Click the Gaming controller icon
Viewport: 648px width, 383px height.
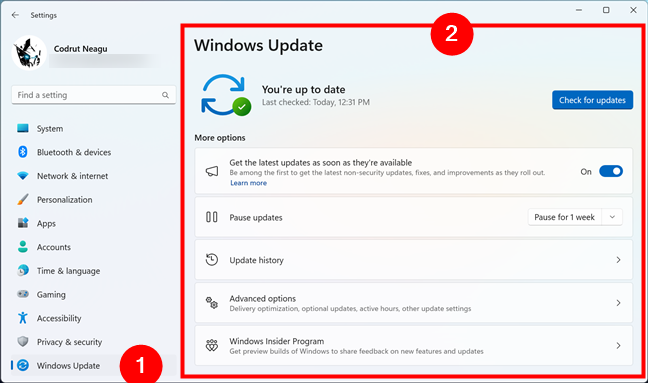[23, 294]
